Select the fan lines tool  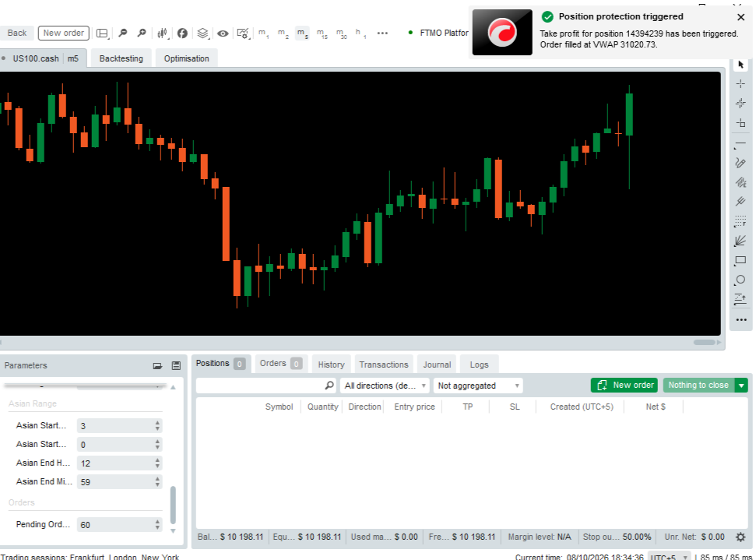point(740,241)
